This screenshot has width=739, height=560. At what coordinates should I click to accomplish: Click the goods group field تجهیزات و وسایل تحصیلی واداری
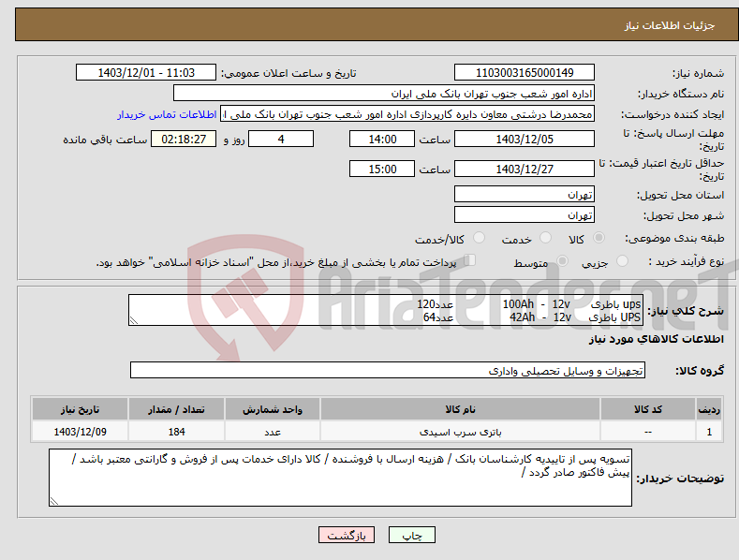388,371
